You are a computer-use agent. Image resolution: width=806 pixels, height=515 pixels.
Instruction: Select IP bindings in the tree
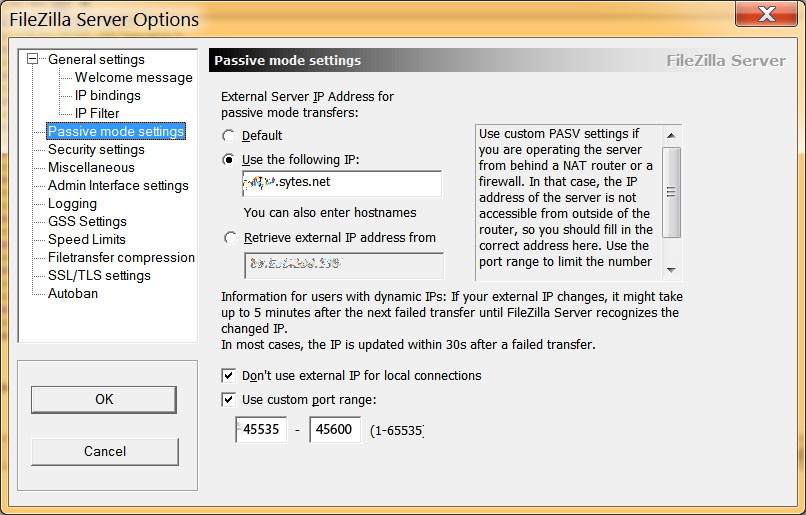107,95
